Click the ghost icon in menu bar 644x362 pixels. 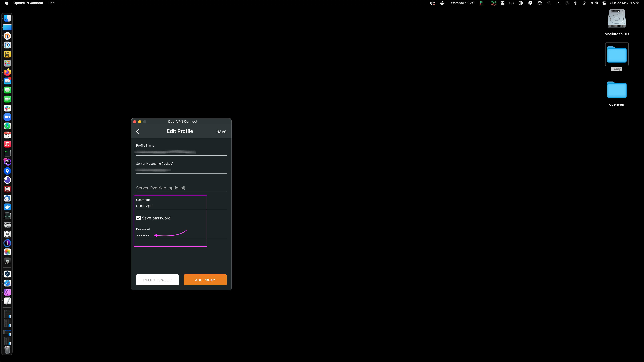pos(502,3)
